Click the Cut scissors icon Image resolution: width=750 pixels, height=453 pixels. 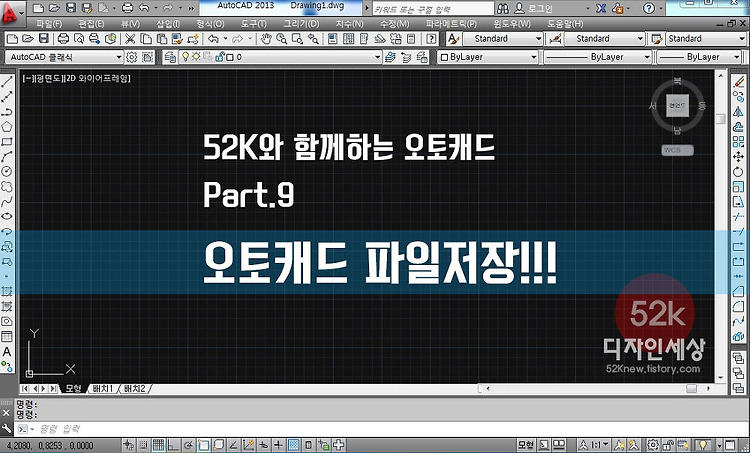click(130, 39)
